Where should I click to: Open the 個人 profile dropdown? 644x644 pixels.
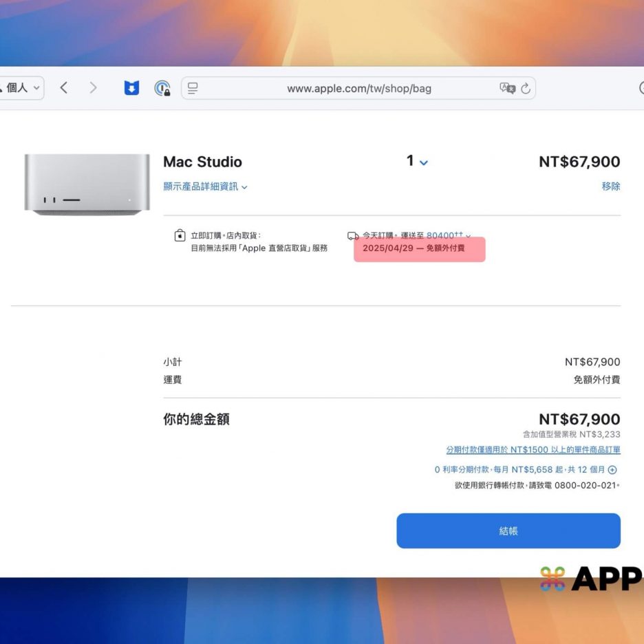click(x=22, y=88)
